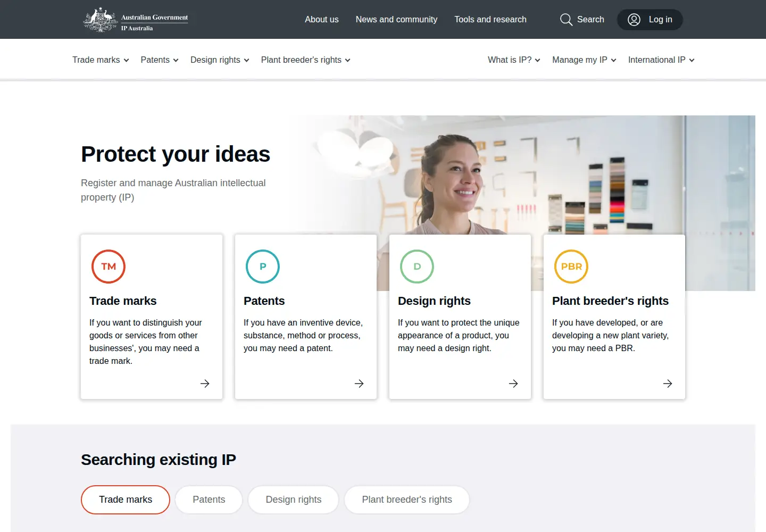
Task: Expand Plant breeder's rights navigation menu
Action: [x=305, y=60]
